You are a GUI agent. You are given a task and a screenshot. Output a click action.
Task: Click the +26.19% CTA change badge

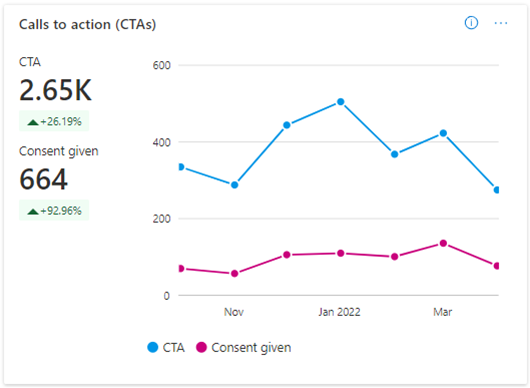[x=54, y=121]
